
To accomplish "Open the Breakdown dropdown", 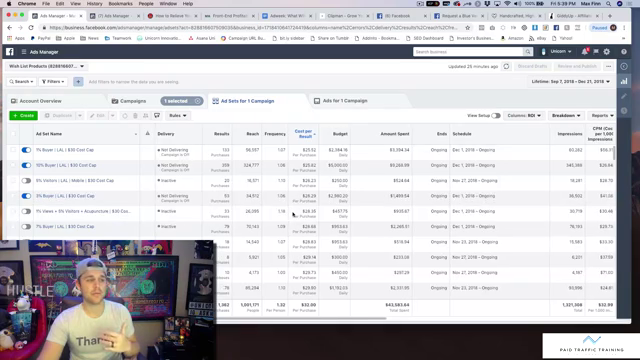I will [x=566, y=116].
